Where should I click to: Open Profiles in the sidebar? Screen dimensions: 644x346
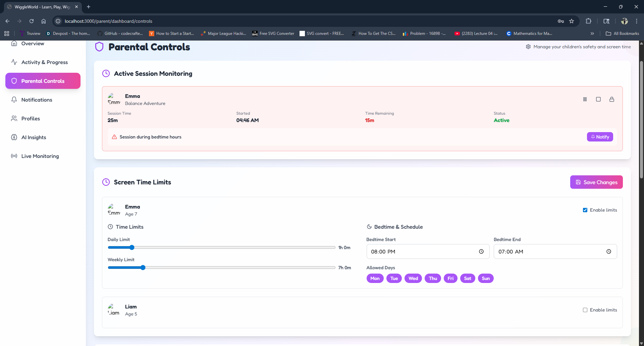(x=43, y=118)
